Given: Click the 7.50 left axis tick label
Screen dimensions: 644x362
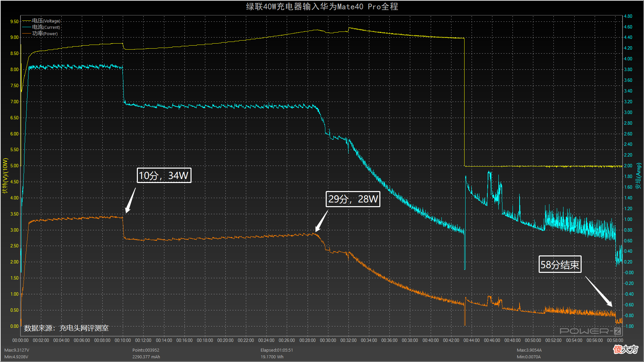Looking at the screenshot, I should (x=14, y=86).
